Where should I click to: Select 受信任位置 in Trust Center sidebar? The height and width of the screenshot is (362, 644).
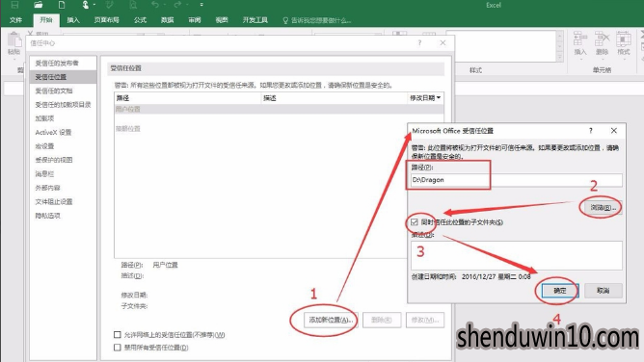click(63, 77)
